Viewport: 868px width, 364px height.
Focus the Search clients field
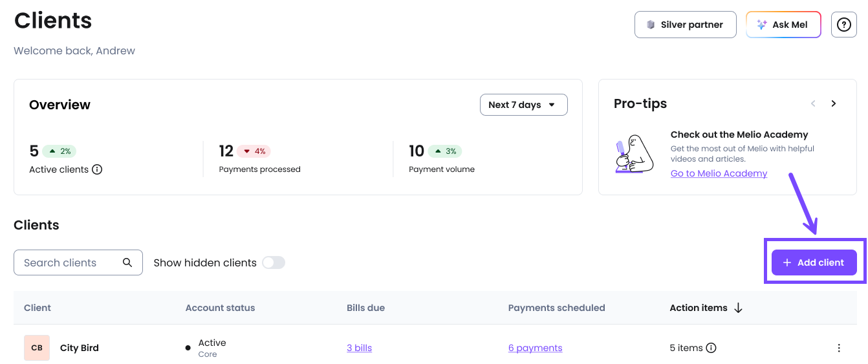pyautogui.click(x=78, y=262)
